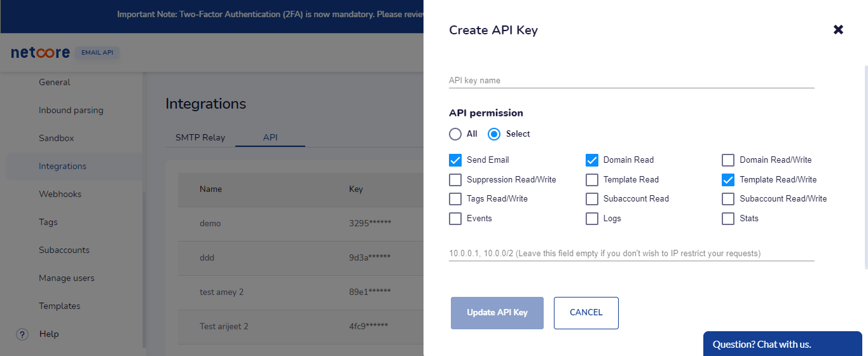Select the All permission radio button
Viewport: 868px width, 356px height.
point(455,134)
